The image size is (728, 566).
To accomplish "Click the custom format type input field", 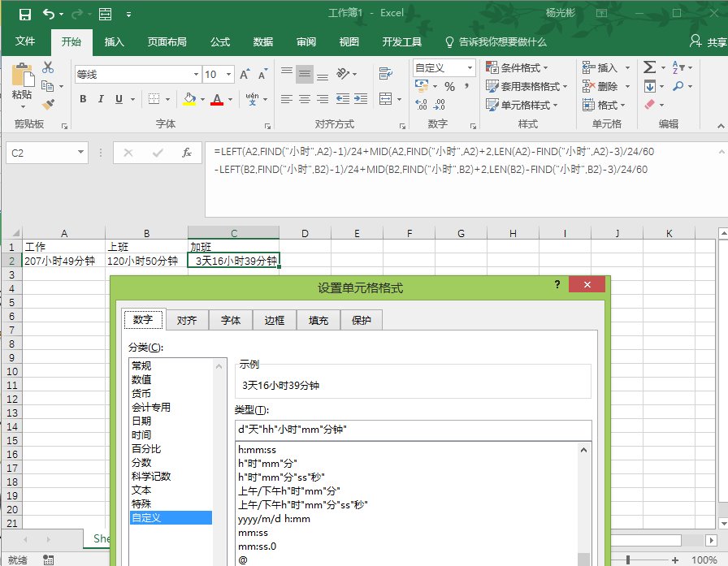I will (406, 430).
